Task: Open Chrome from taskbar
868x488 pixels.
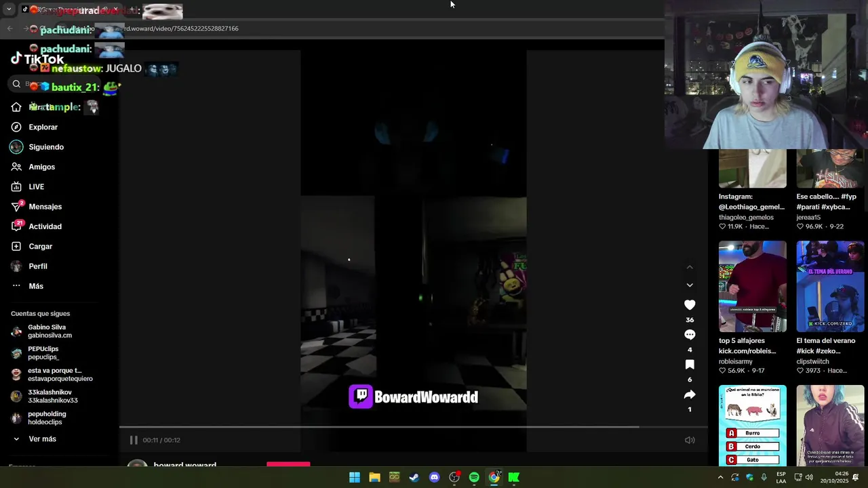Action: [494, 477]
